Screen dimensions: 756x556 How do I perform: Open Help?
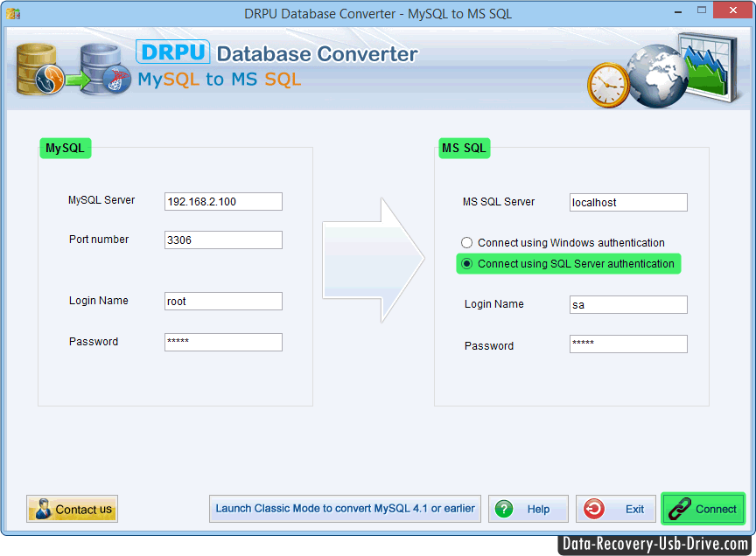point(528,509)
